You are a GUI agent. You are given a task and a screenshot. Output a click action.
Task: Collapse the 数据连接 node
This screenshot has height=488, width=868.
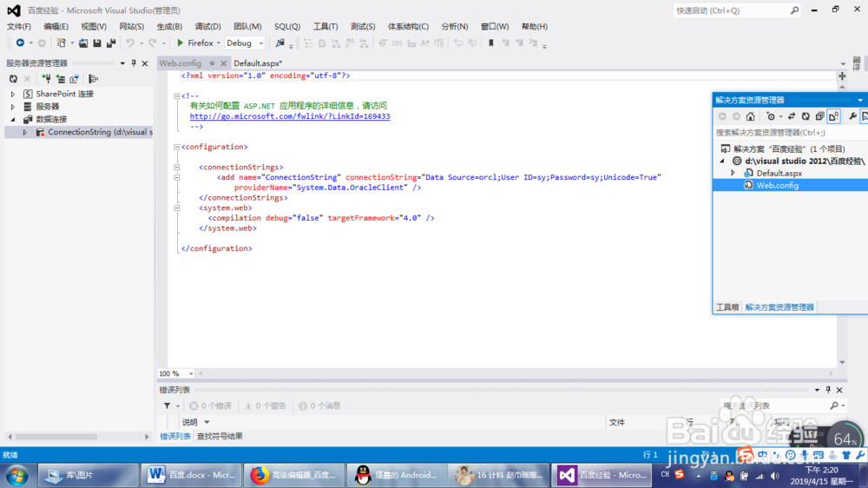13,119
